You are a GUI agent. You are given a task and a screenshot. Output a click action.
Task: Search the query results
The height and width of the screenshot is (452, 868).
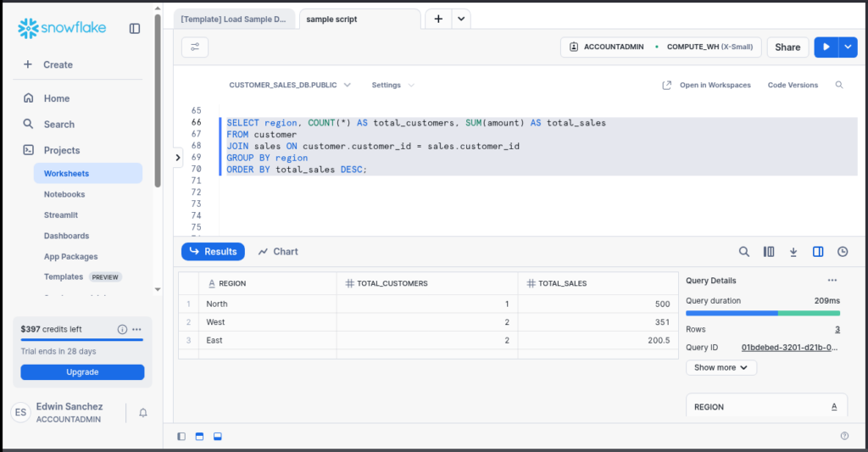744,252
